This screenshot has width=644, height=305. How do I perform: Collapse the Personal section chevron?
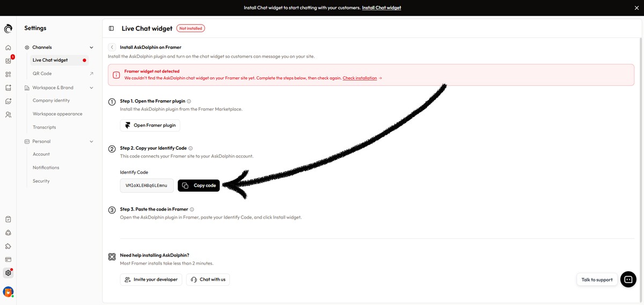[x=91, y=142]
